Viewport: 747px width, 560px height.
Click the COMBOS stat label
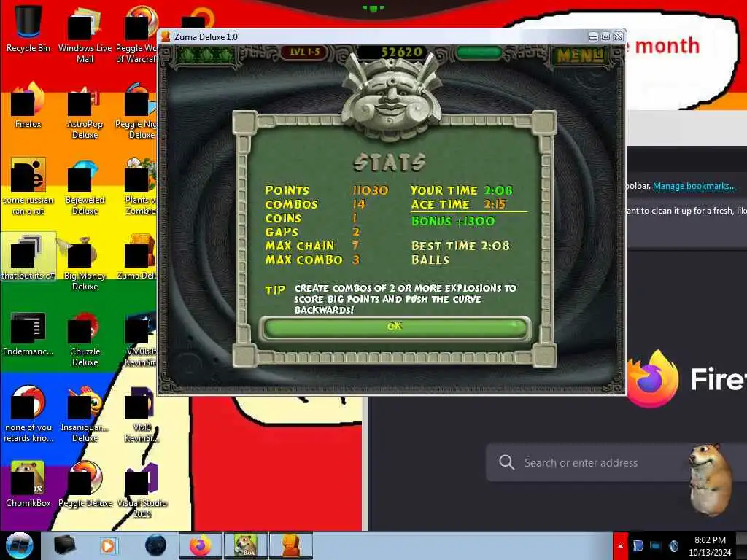click(x=292, y=205)
